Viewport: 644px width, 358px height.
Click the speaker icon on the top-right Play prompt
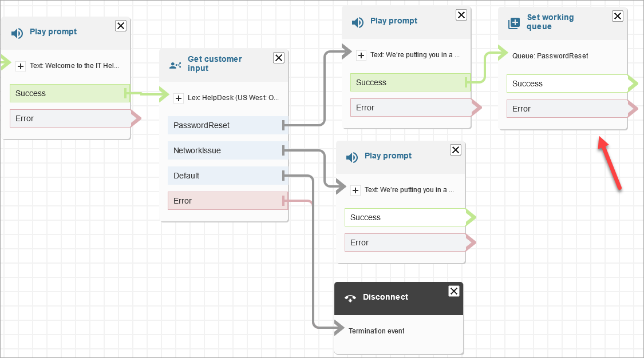pyautogui.click(x=358, y=22)
